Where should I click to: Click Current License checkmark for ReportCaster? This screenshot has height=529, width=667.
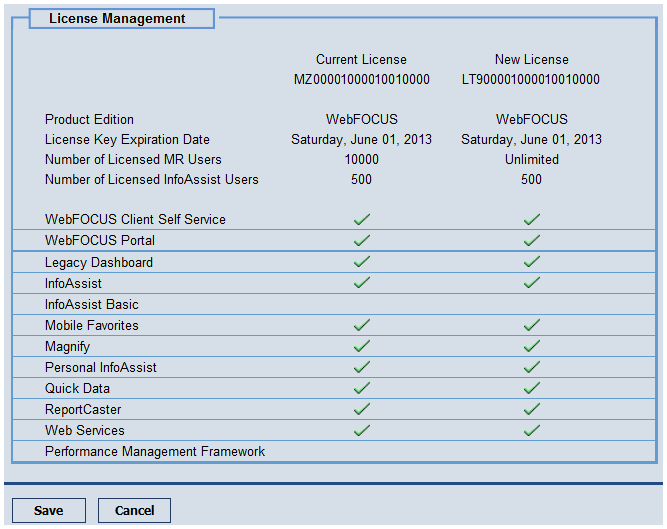click(x=362, y=409)
